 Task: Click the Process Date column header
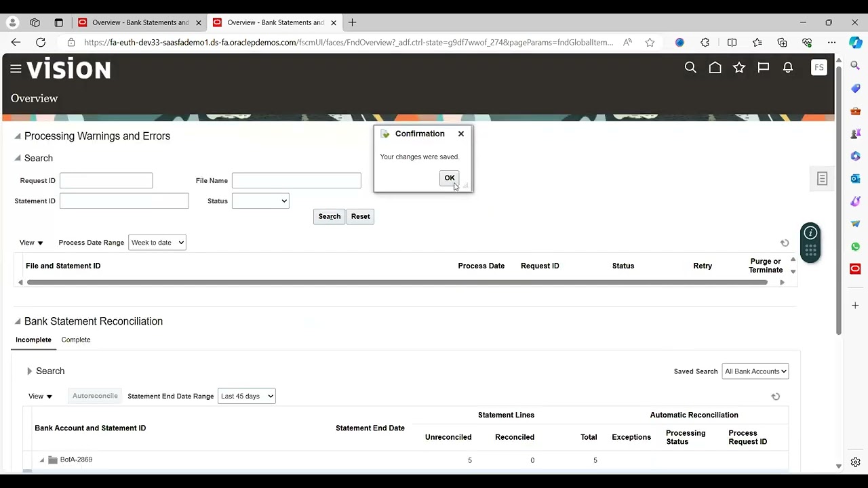point(481,266)
